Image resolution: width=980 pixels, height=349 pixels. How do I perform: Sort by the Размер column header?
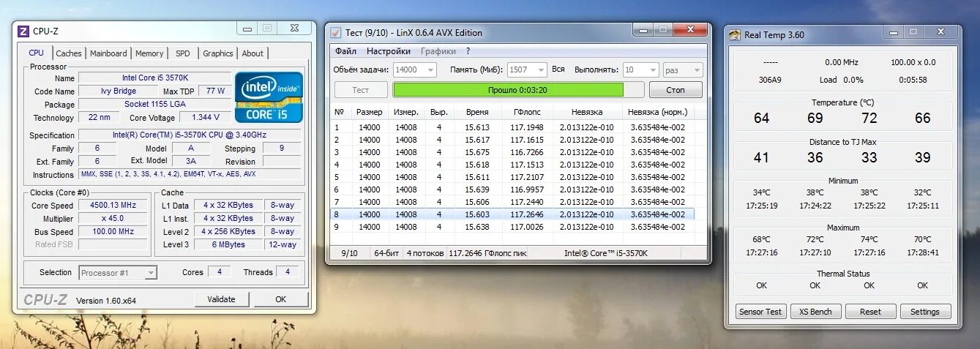[369, 112]
